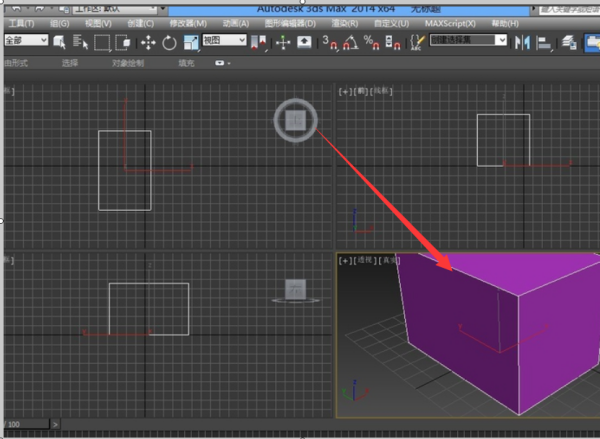Toggle the Keyboard Shortcut Override button
This screenshot has height=439, width=600.
point(304,42)
